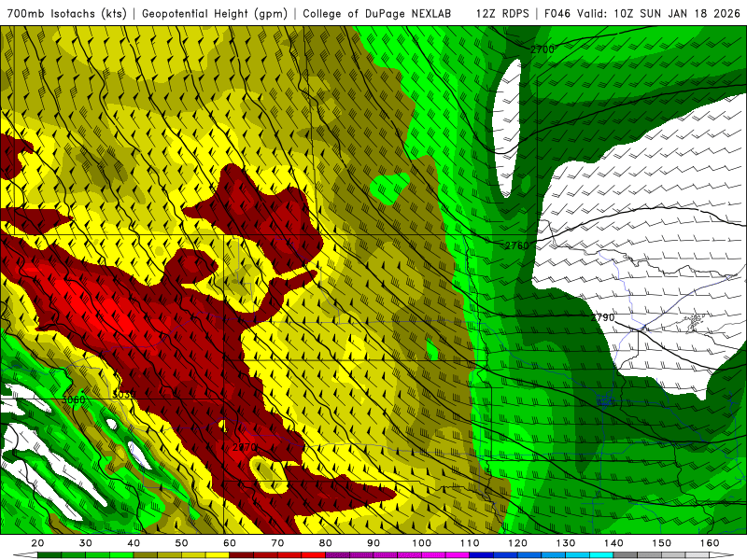Click the 20 value on the color scale

click(x=37, y=543)
